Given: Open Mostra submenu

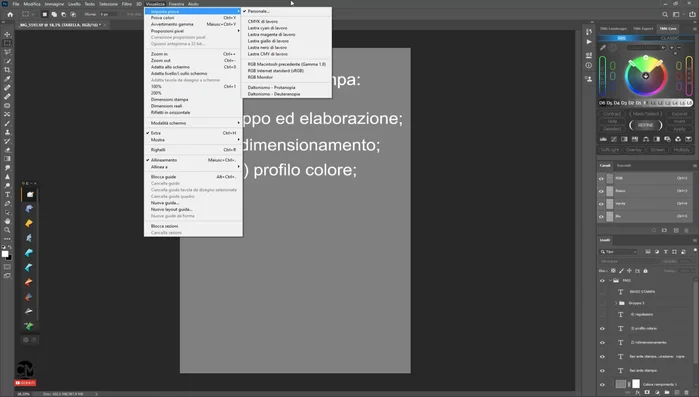Looking at the screenshot, I should (x=193, y=139).
